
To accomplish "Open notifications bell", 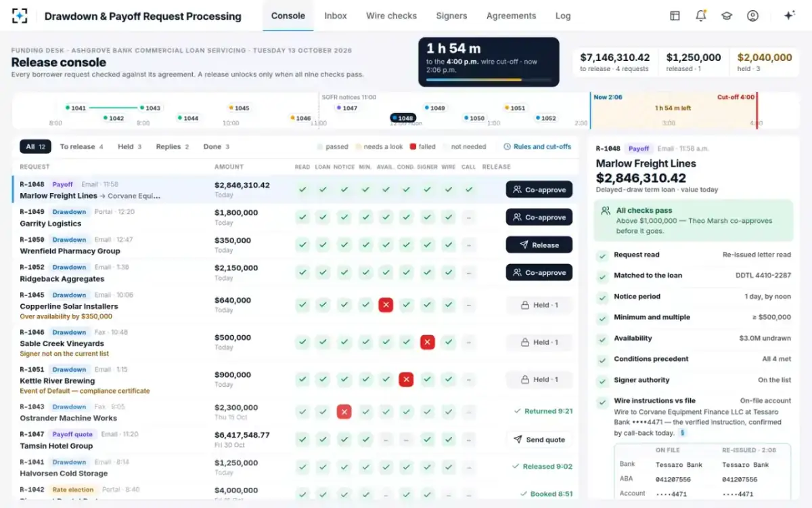I will 700,16.
